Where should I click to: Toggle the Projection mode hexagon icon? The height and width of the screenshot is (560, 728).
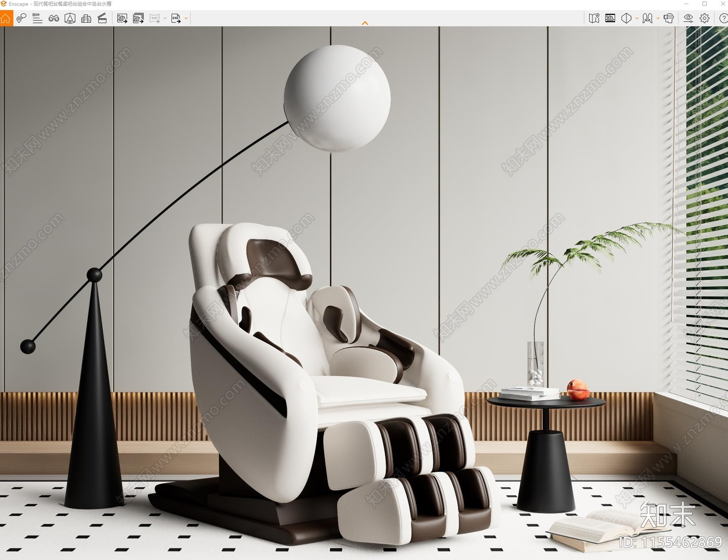[627, 18]
